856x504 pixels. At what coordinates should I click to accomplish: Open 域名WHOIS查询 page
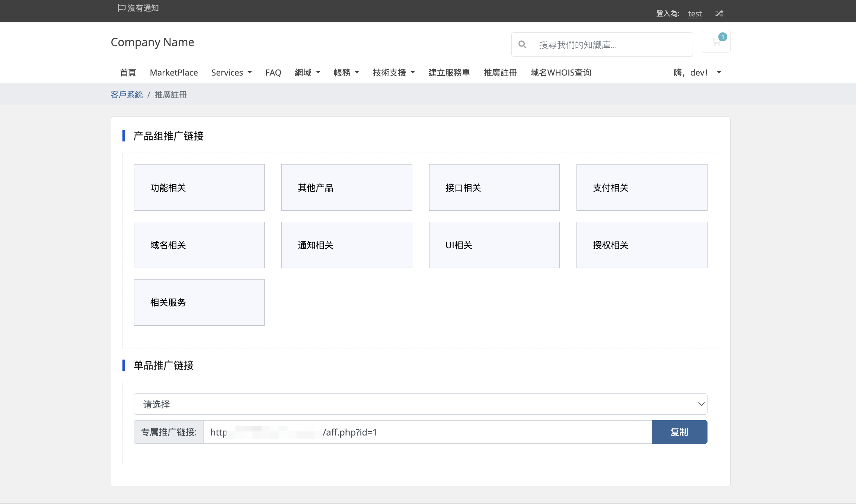[560, 73]
